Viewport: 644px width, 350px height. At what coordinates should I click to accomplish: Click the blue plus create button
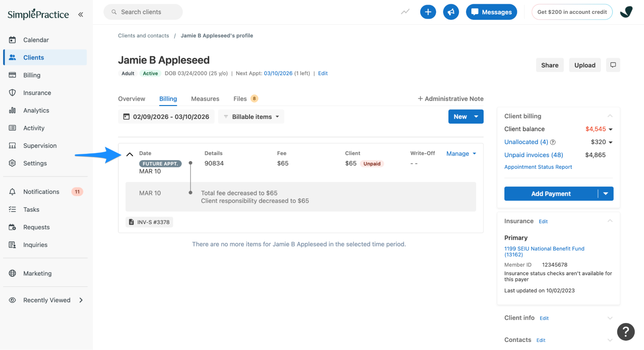(x=428, y=12)
